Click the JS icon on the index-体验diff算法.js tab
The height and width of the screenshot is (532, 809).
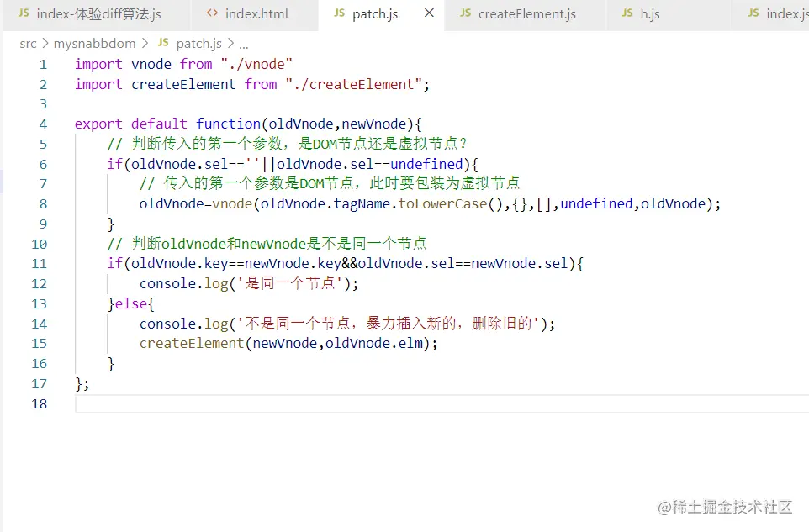(25, 13)
